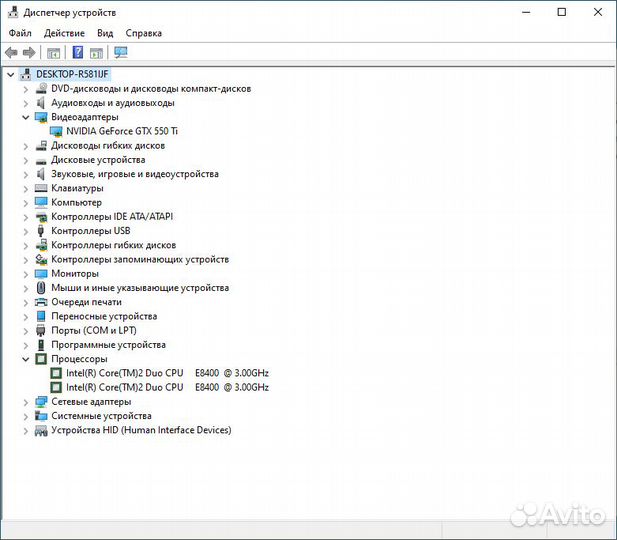Expand the Дисковые устройства category
Screen dimensions: 617x540
[26, 161]
